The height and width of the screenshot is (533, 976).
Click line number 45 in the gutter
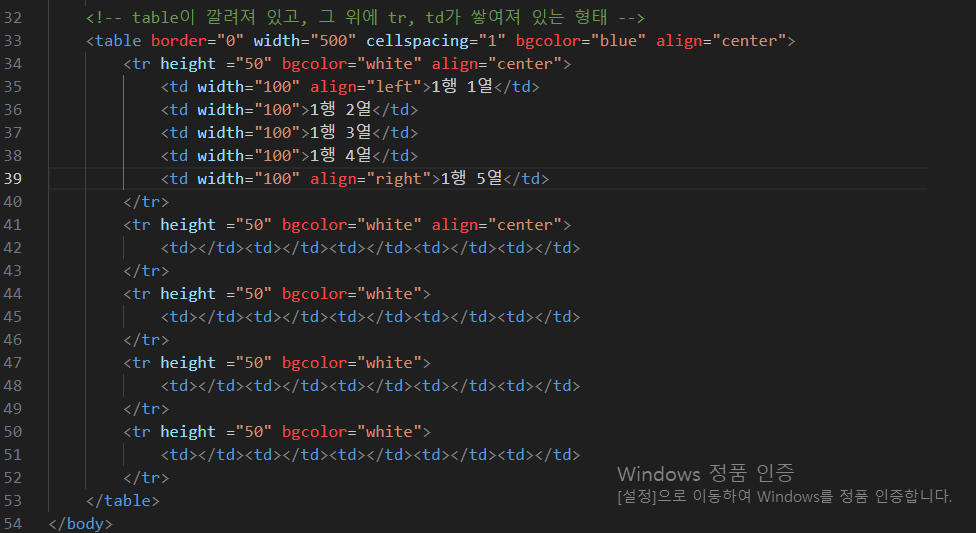coord(13,317)
